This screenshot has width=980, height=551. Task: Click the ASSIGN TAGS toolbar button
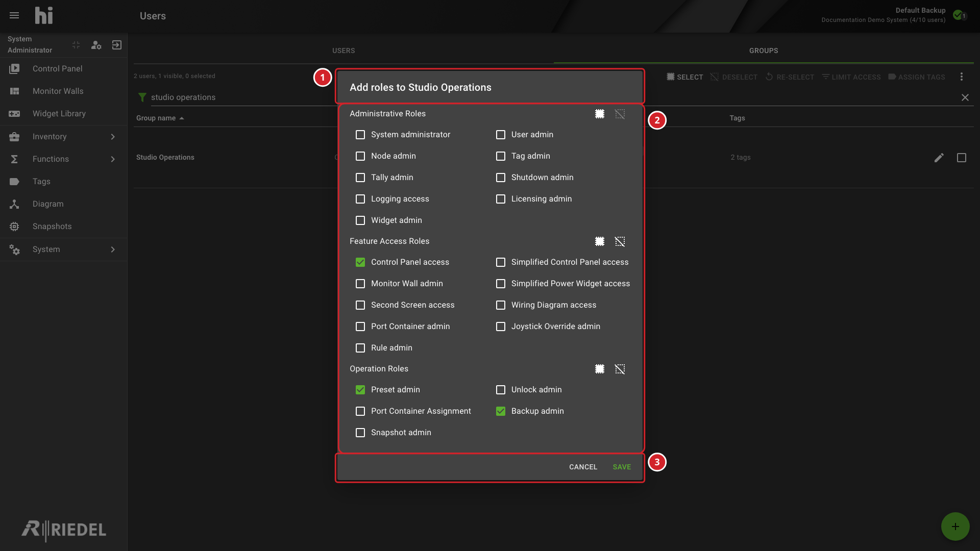click(917, 77)
